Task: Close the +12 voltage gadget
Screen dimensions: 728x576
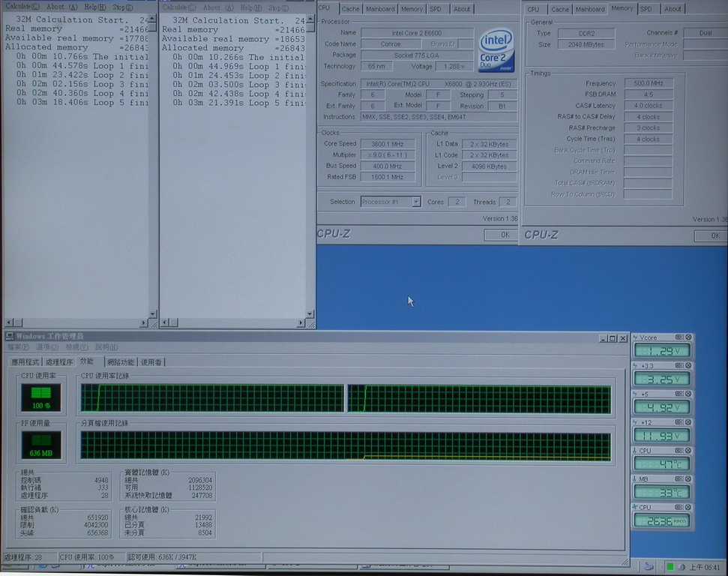Action: 688,422
